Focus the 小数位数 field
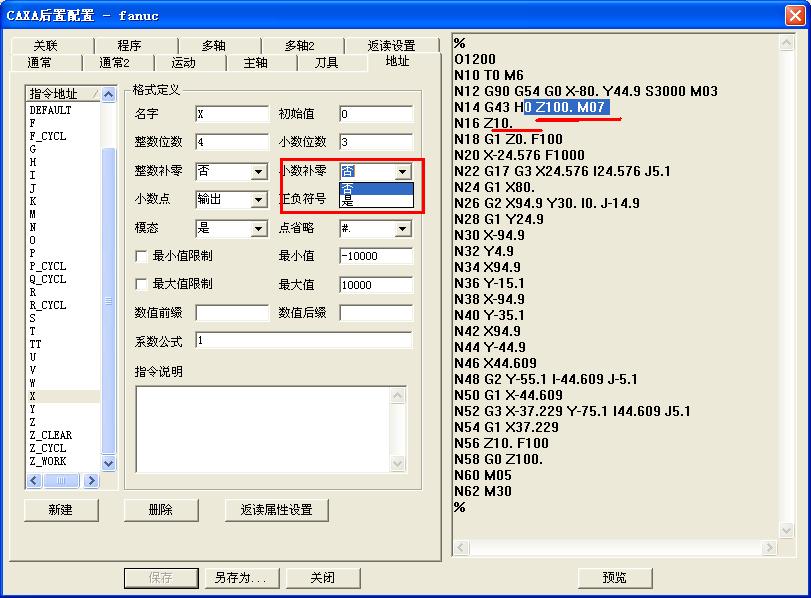Screen dimensions: 811x598 click(376, 142)
